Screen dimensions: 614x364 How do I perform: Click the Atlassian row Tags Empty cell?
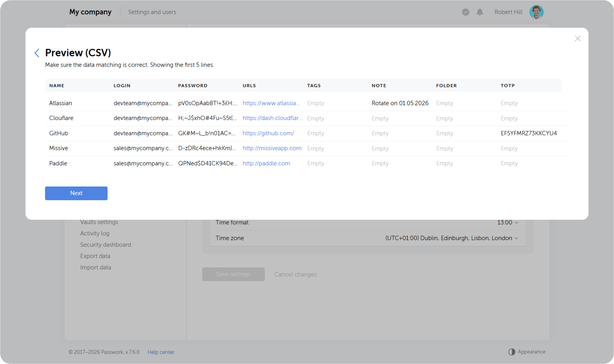pos(315,103)
